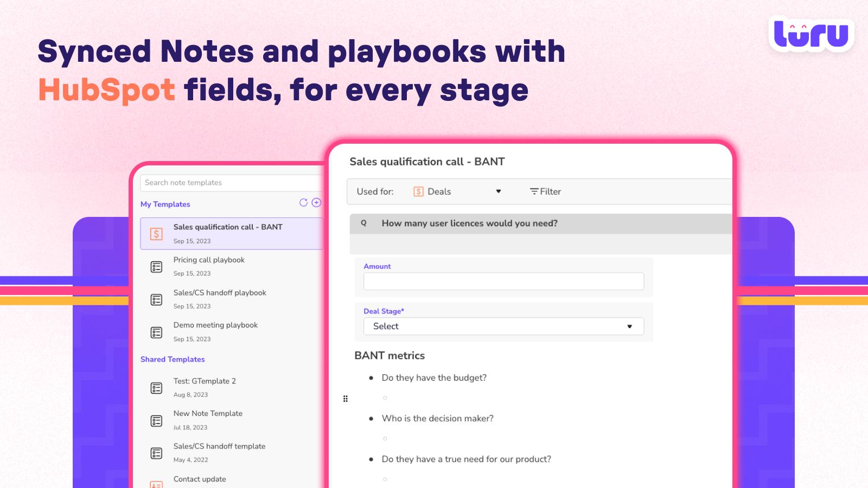Select the Test: GTemplate 2 shared template

(205, 381)
